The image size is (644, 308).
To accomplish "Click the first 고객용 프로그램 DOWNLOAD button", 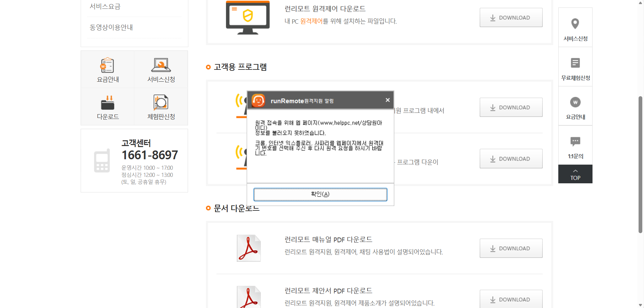I will point(511,107).
